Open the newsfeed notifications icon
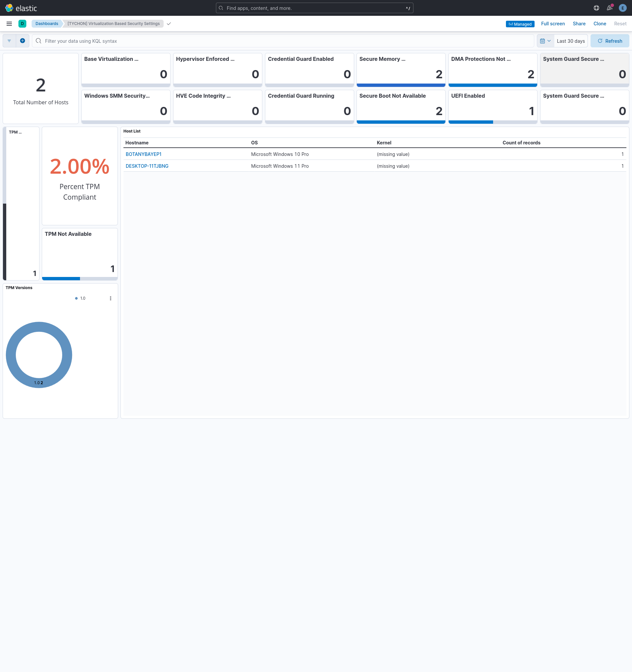632x672 pixels. pos(610,8)
